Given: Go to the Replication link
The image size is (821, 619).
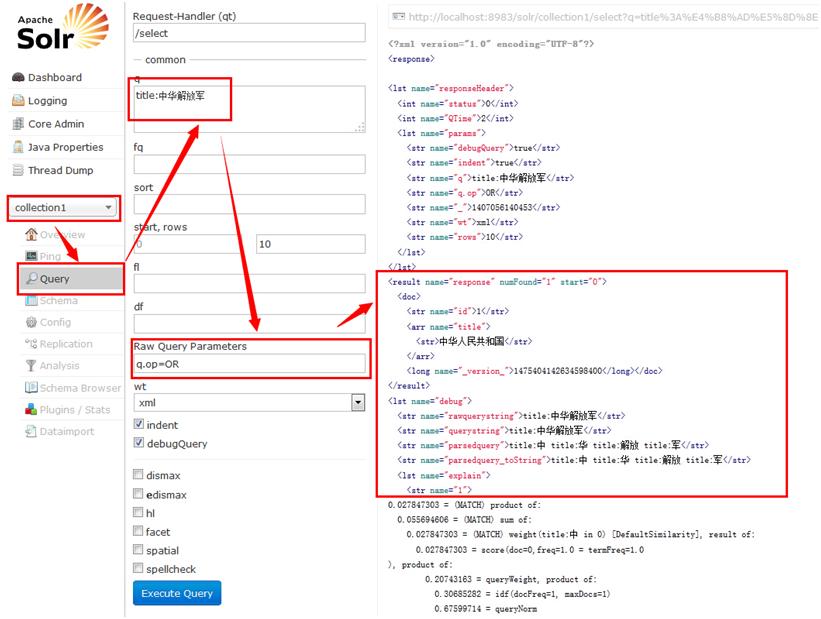Looking at the screenshot, I should pos(66,344).
